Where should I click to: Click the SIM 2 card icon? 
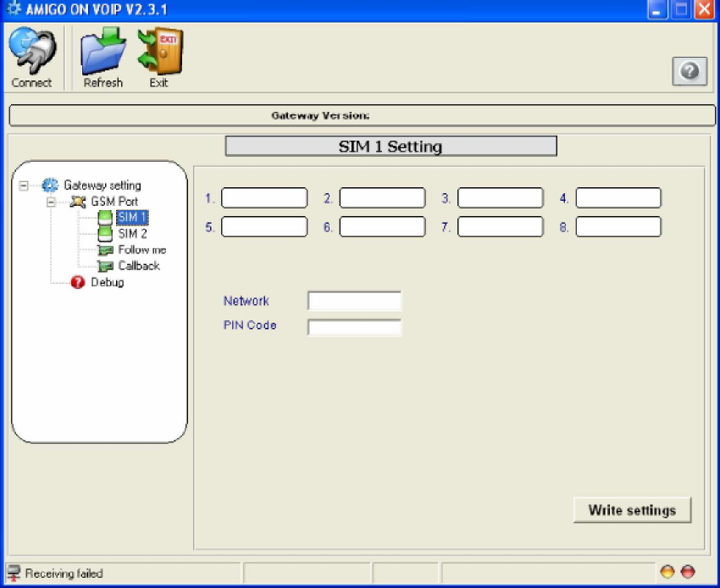105,234
